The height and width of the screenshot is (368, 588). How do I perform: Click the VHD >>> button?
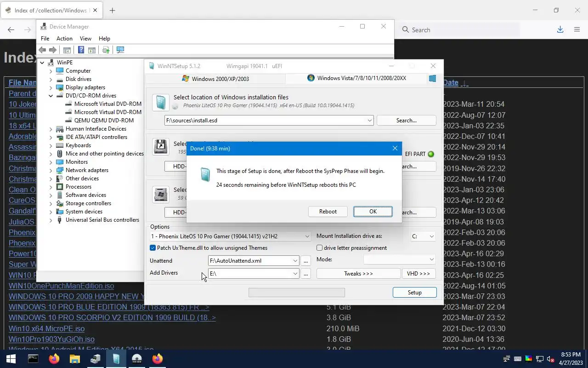coord(418,274)
